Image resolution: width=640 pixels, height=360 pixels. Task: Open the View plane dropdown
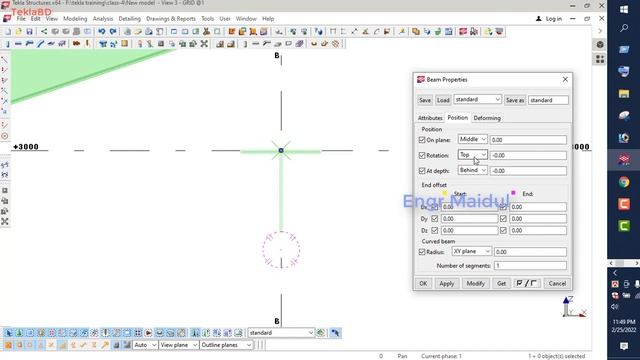click(x=178, y=345)
